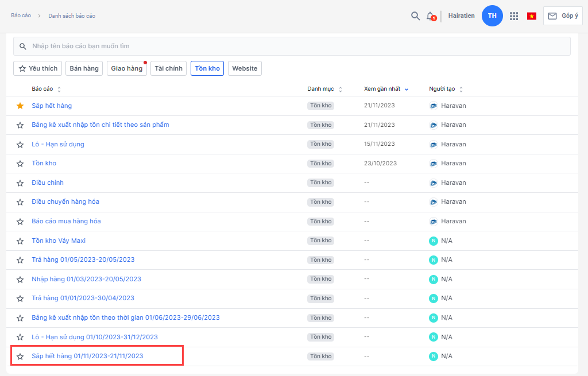
Task: Open the notifications bell
Action: [x=430, y=16]
